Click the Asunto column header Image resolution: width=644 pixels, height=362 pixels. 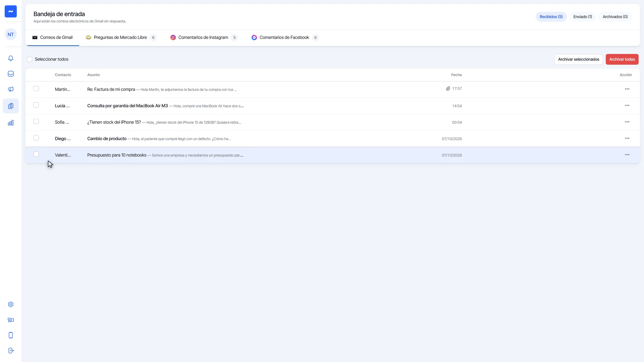[x=93, y=75]
